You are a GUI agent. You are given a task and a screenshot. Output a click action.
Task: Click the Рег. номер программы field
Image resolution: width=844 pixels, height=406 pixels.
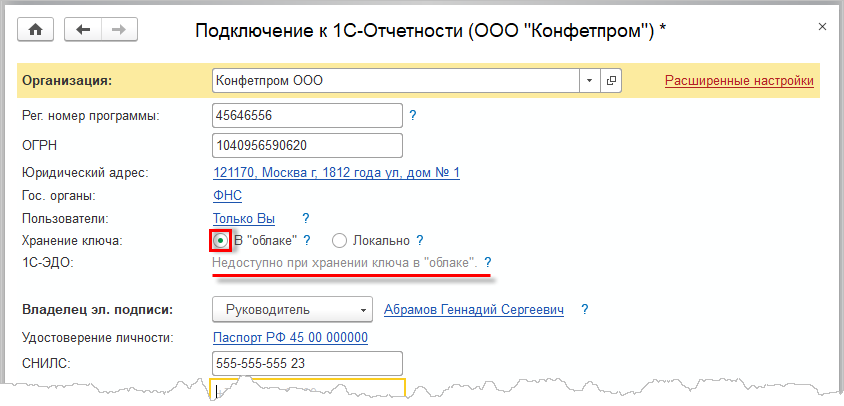(308, 115)
